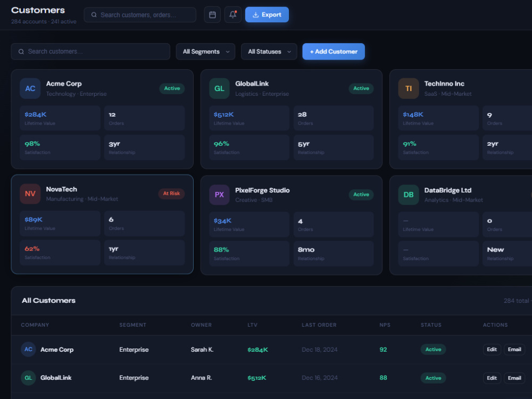532x399 pixels.
Task: Click PixelForge Studio PX avatar
Action: pos(219,195)
